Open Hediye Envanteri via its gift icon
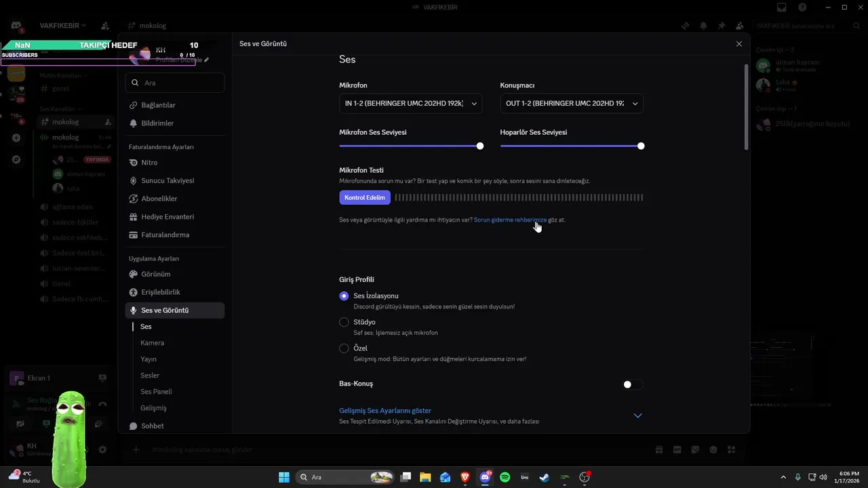The width and height of the screenshot is (868, 488). tap(134, 217)
